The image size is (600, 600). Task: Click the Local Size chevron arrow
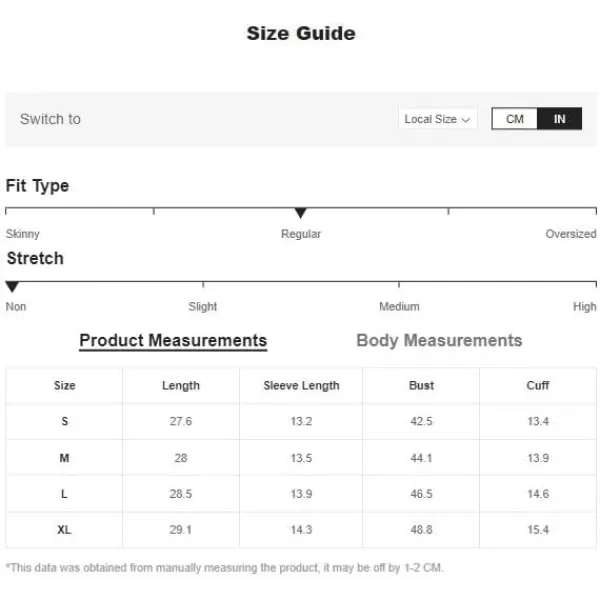466,120
